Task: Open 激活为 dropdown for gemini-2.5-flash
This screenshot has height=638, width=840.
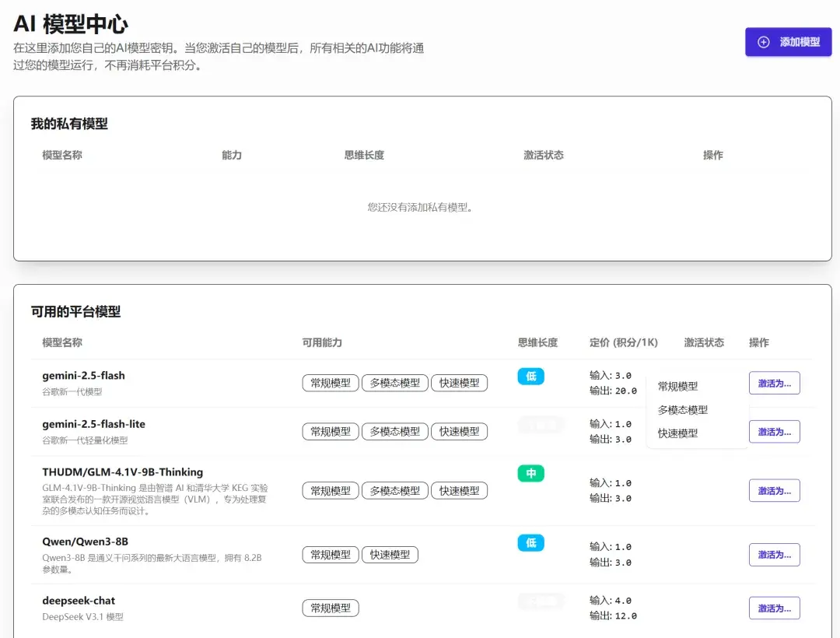Action: (774, 383)
